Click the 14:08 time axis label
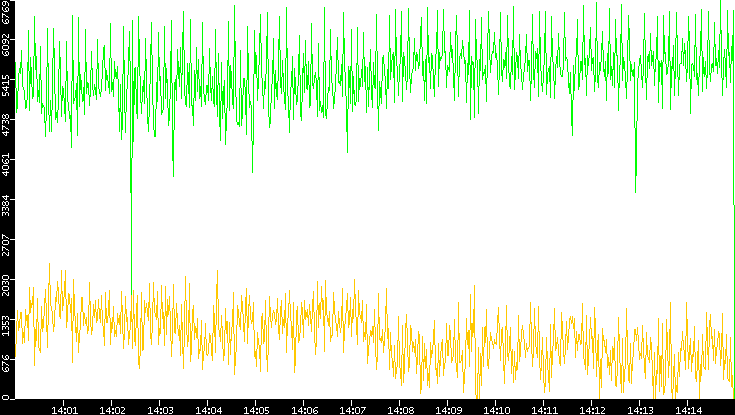This screenshot has width=735, height=415. 400,410
